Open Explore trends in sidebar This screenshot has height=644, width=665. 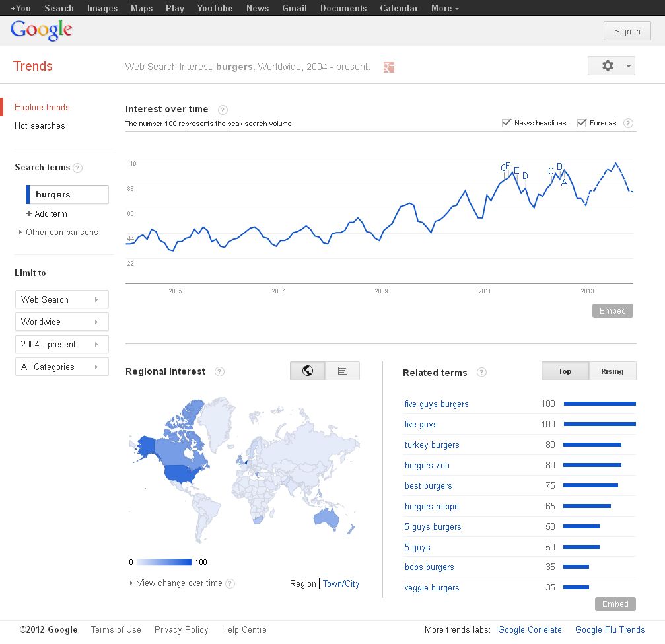42,107
